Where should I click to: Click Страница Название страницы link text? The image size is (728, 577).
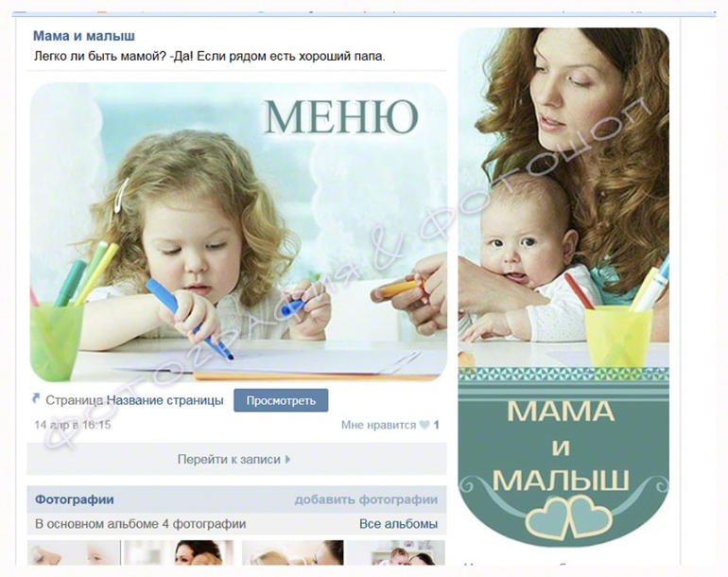[x=134, y=400]
